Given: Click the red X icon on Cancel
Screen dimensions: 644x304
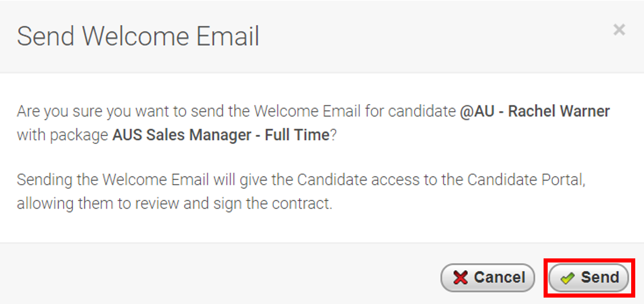Looking at the screenshot, I should click(x=461, y=278).
